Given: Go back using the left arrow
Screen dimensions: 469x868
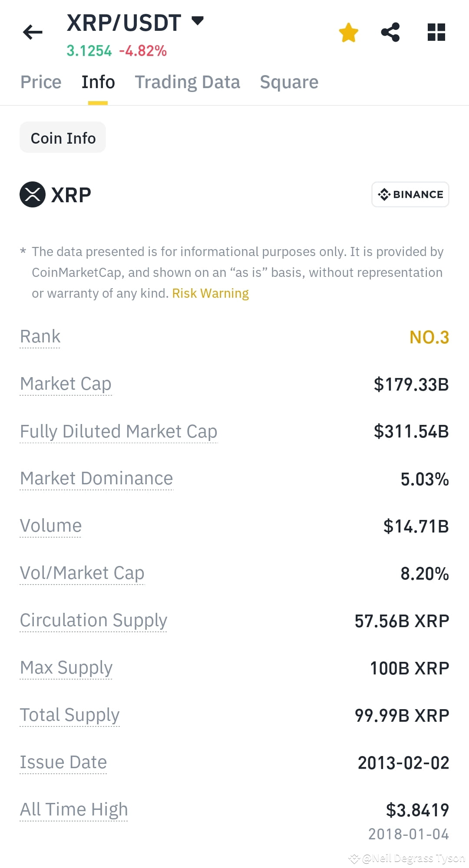Looking at the screenshot, I should 33,32.
